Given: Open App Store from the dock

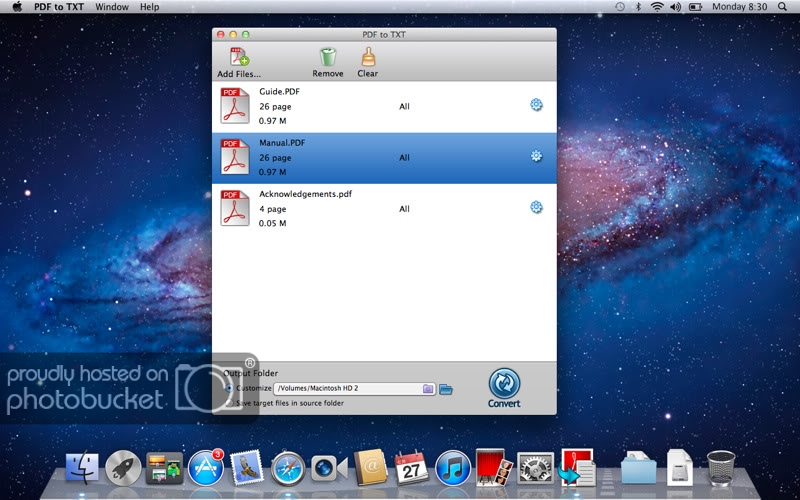Looking at the screenshot, I should (x=206, y=467).
